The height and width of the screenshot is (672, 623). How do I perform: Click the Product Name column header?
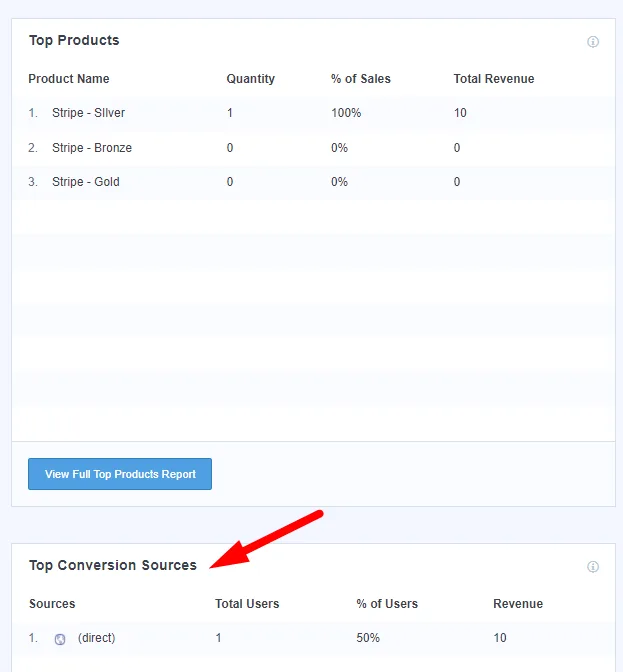(69, 79)
